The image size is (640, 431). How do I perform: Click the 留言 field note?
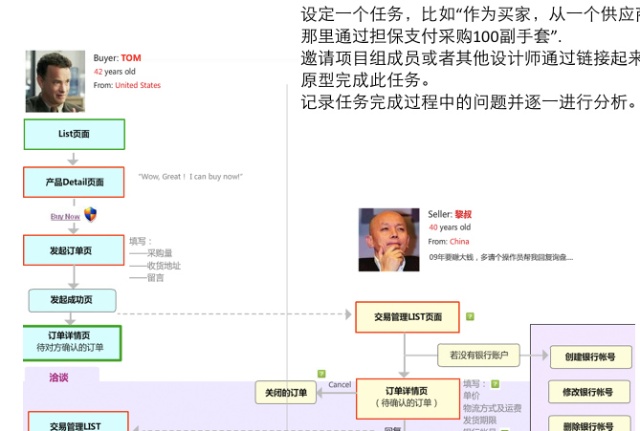click(x=156, y=278)
